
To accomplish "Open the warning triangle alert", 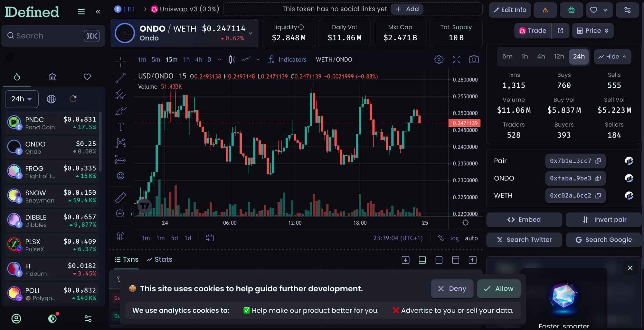I will coord(545,10).
